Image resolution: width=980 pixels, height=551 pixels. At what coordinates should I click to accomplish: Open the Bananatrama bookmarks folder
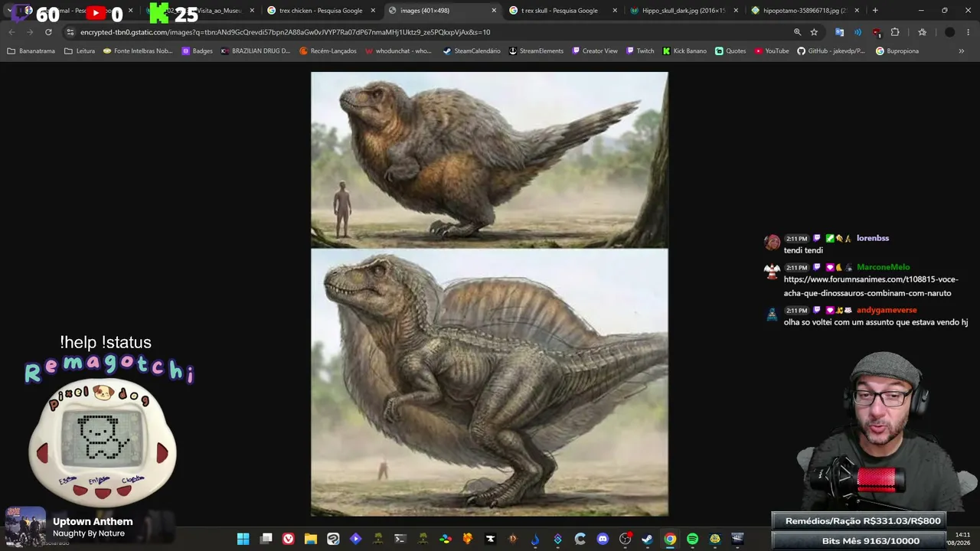point(31,51)
